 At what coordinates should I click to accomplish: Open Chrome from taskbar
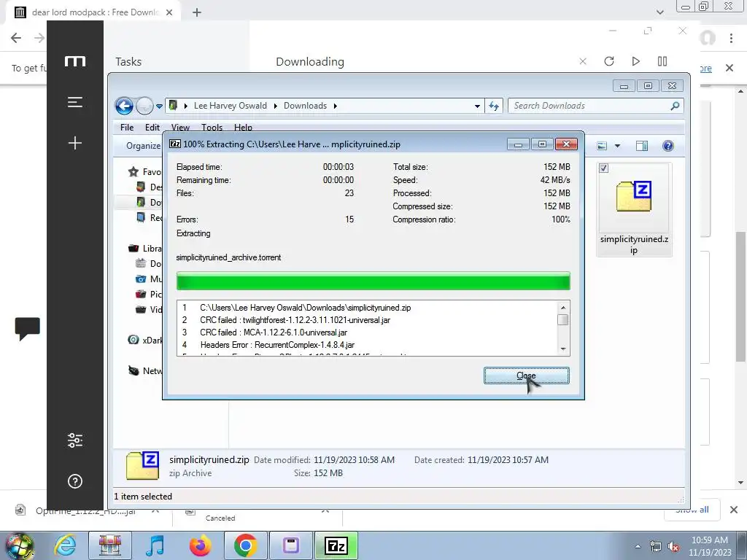[x=245, y=545]
